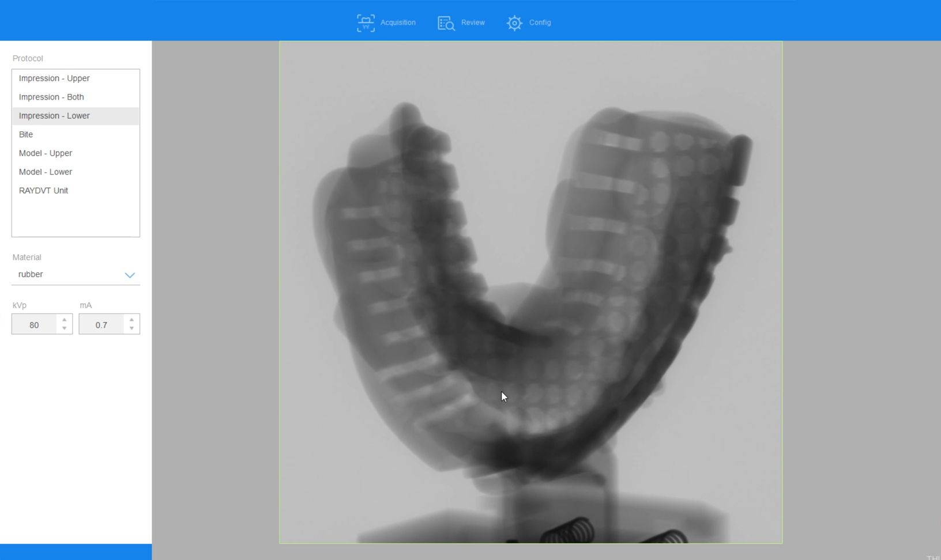Increase mA with the up stepper
Screen dimensions: 941x560
[x=131, y=320]
